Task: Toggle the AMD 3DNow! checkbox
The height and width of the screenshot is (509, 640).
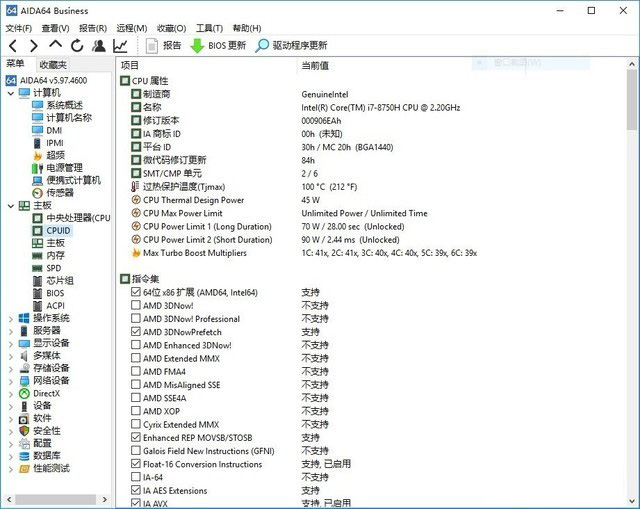Action: coord(136,305)
